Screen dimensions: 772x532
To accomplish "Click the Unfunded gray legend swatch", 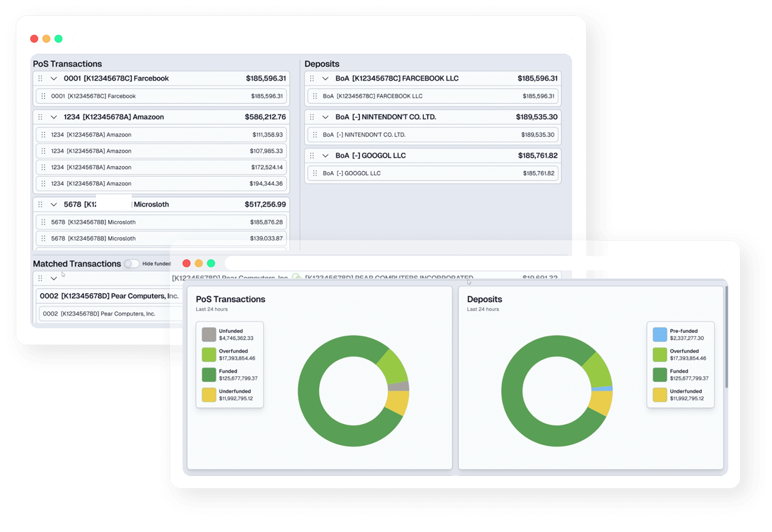I will coord(209,335).
